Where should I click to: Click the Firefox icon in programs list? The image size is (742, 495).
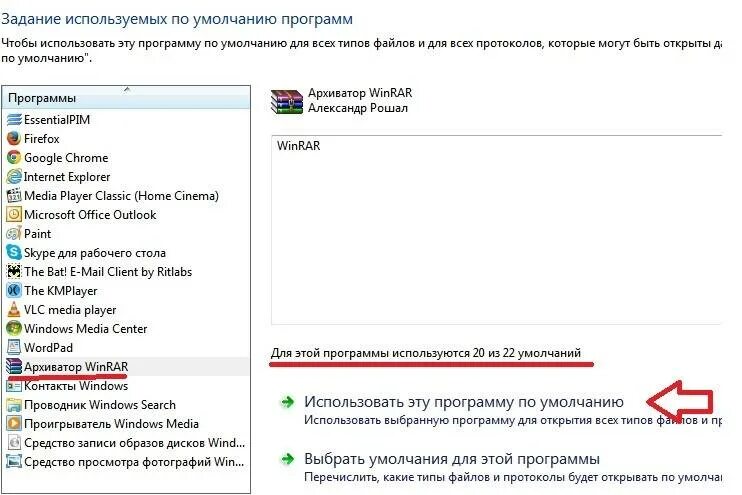(x=14, y=139)
